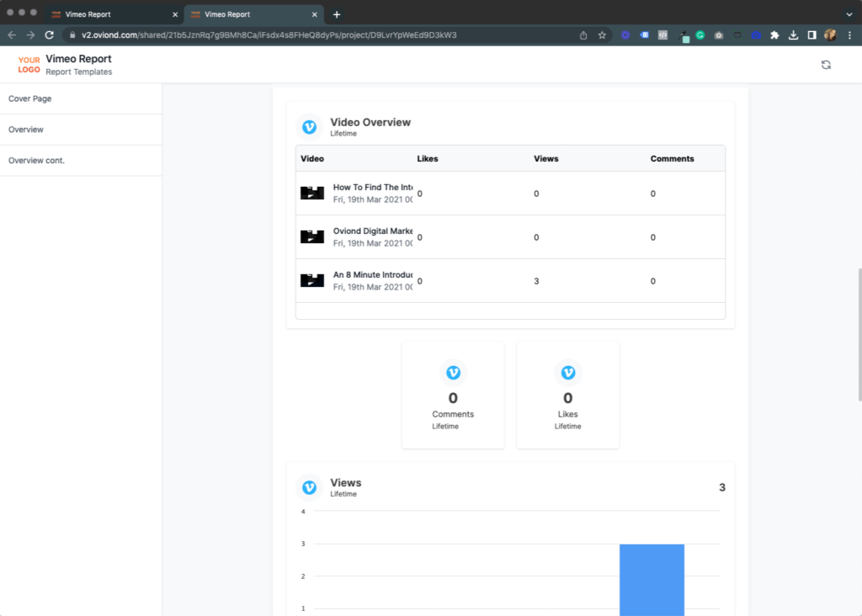
Task: Select the second Vimeo Report tab
Action: coord(253,14)
